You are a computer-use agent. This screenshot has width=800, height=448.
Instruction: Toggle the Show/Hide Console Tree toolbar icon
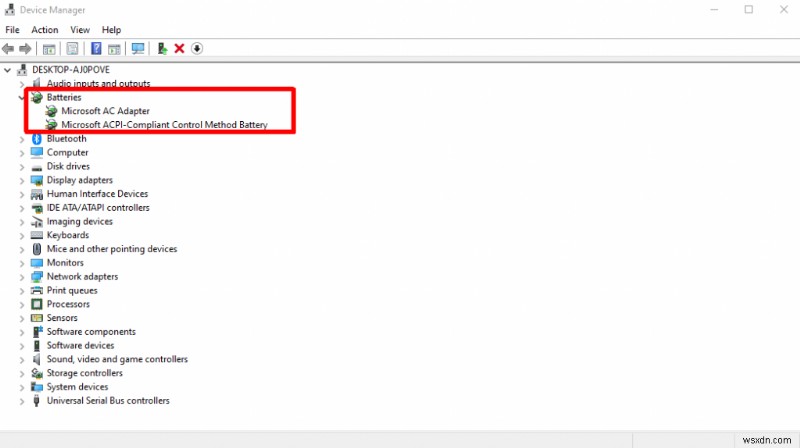coord(49,49)
